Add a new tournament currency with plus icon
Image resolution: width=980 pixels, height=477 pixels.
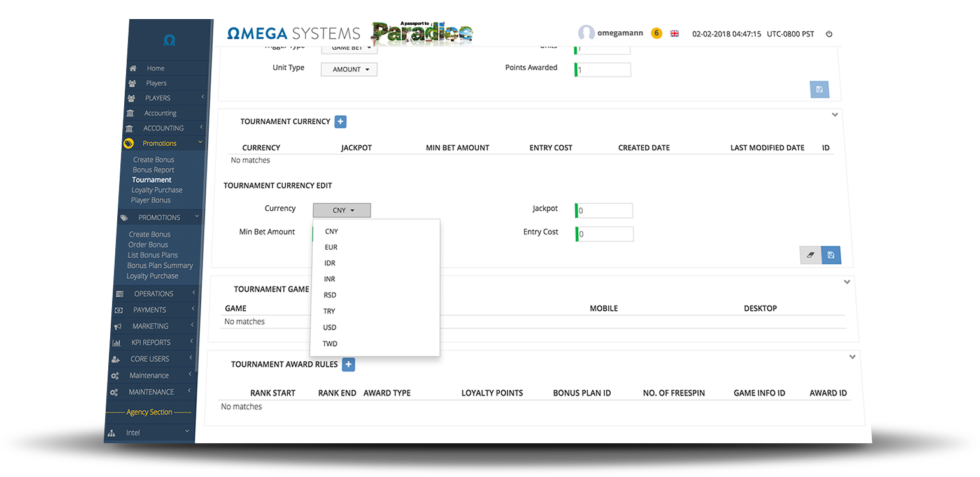click(x=340, y=122)
